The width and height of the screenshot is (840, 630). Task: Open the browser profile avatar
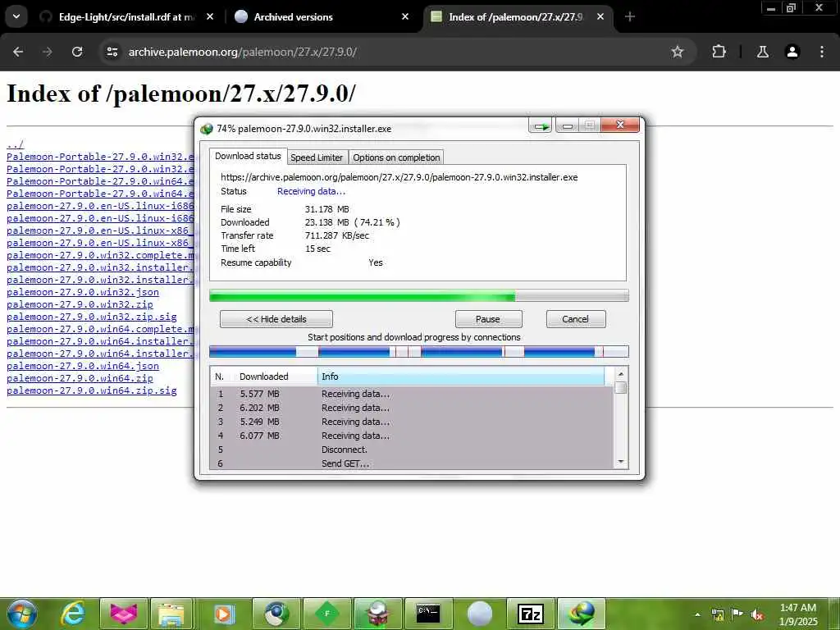[x=792, y=52]
